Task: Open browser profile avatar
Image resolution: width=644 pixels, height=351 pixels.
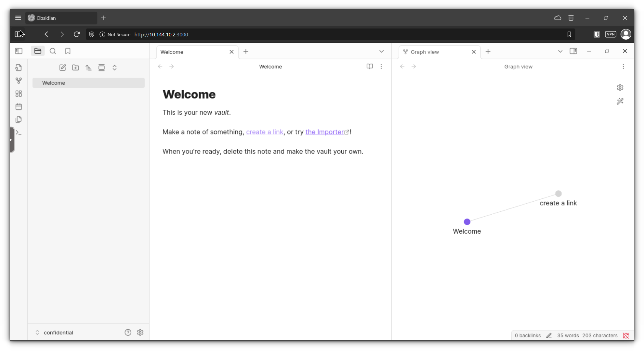Action: tap(626, 34)
